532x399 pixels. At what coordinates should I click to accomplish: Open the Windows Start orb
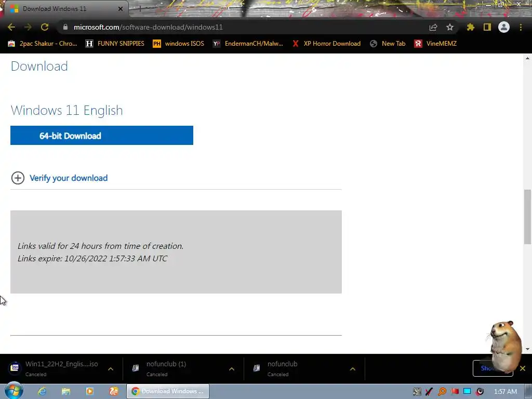pyautogui.click(x=14, y=391)
